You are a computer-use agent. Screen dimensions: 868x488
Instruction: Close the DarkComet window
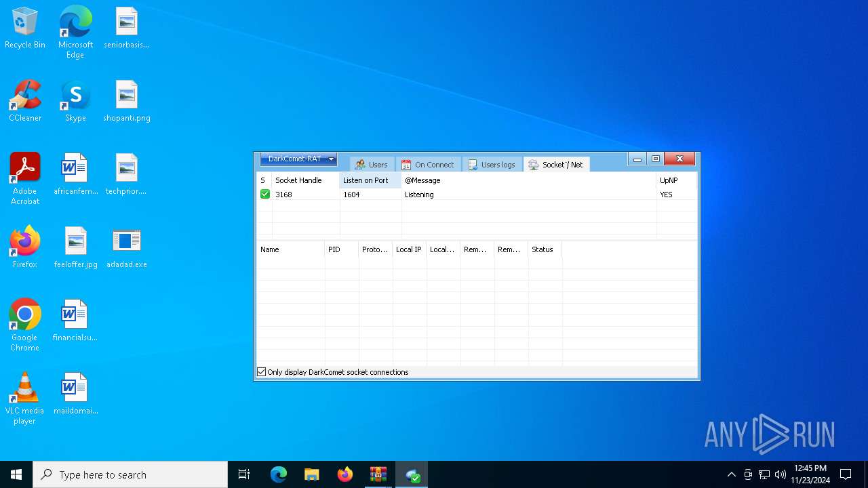pos(679,159)
